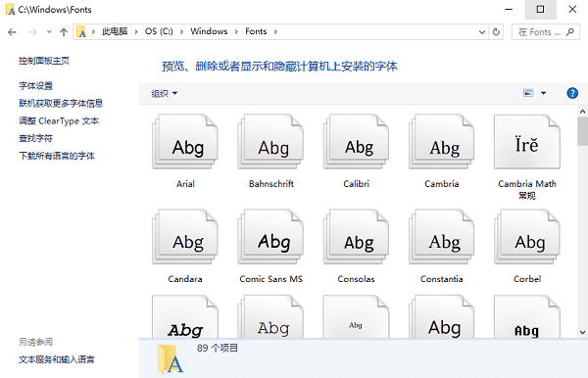Open the view options dropdown arrow
The width and height of the screenshot is (588, 378).
click(543, 93)
